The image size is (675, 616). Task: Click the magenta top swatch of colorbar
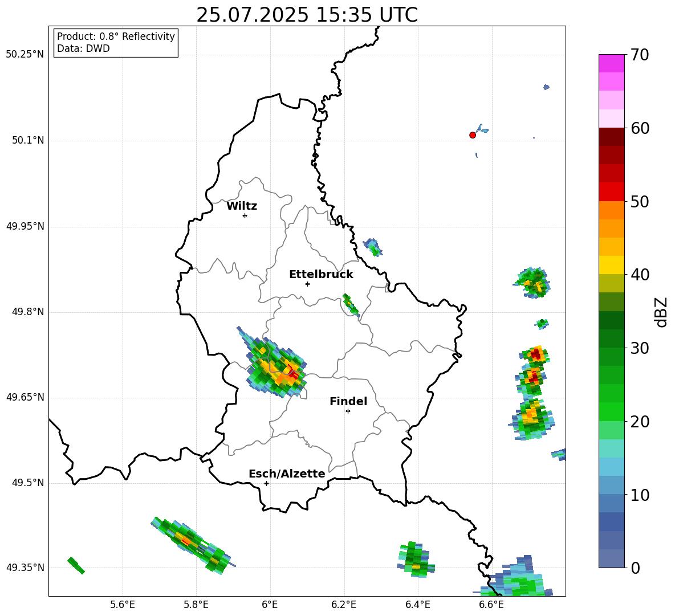pyautogui.click(x=611, y=63)
